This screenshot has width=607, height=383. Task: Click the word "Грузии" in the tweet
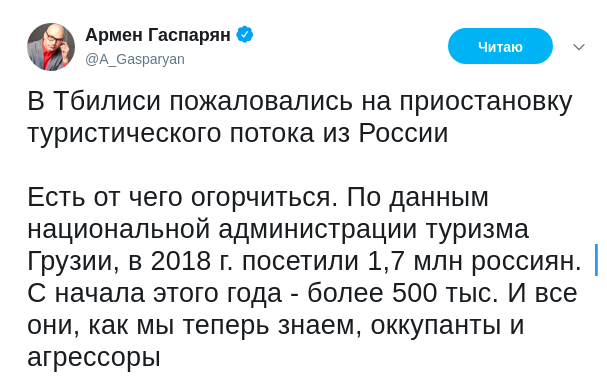coord(73,261)
